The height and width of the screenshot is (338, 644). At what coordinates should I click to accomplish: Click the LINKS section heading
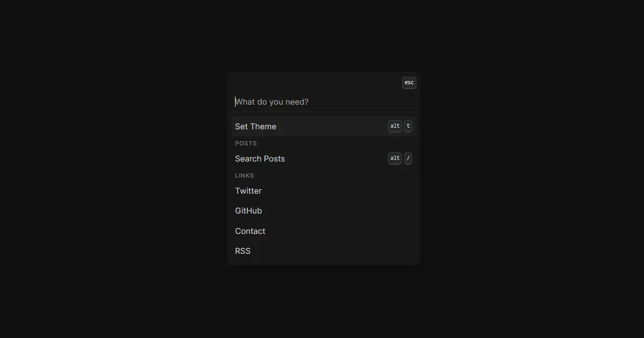pyautogui.click(x=245, y=175)
